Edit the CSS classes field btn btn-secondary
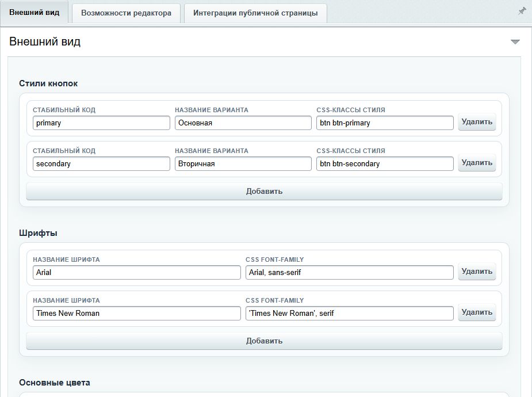This screenshot has width=532, height=397. click(385, 163)
